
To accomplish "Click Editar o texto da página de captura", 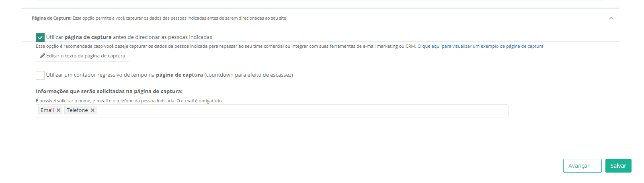I will 82,56.
